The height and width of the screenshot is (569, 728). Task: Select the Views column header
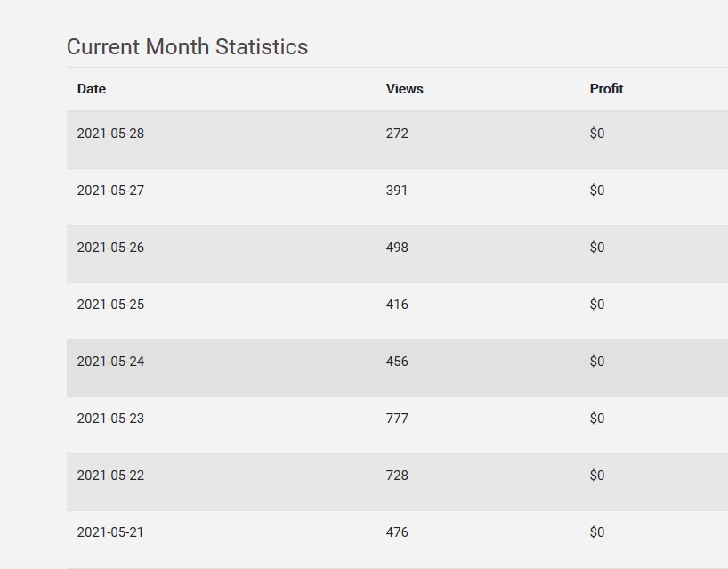(x=405, y=89)
